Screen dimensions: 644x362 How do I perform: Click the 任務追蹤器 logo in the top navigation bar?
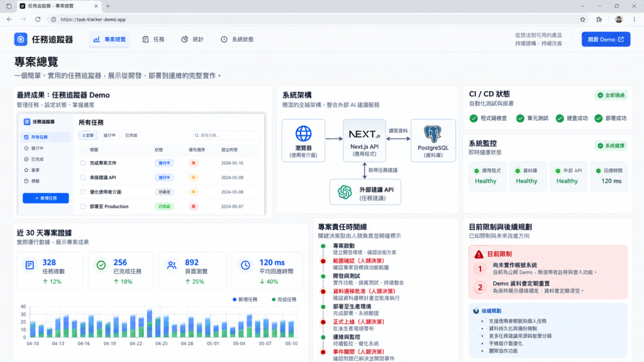pyautogui.click(x=21, y=40)
